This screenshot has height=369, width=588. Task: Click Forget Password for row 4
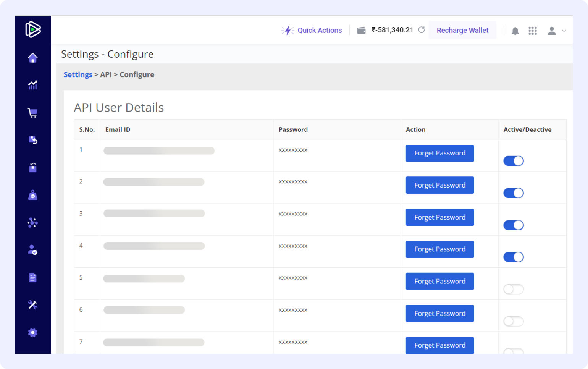tap(440, 249)
